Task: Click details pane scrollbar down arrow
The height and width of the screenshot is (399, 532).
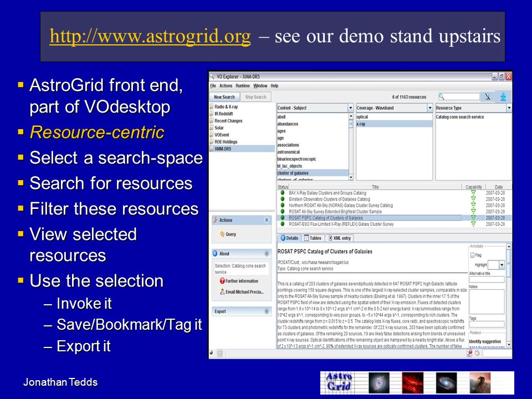Action: 509,345
